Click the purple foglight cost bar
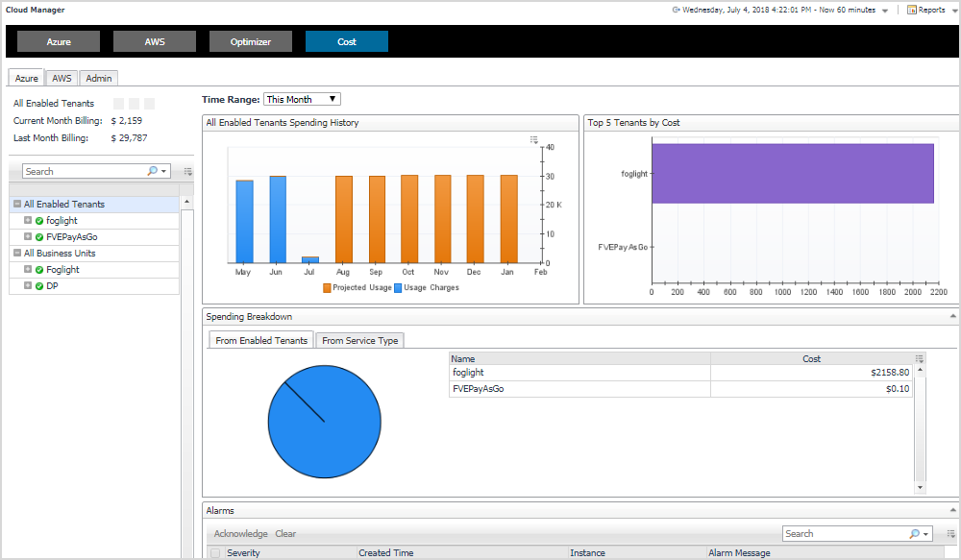This screenshot has height=560, width=961. [x=793, y=174]
